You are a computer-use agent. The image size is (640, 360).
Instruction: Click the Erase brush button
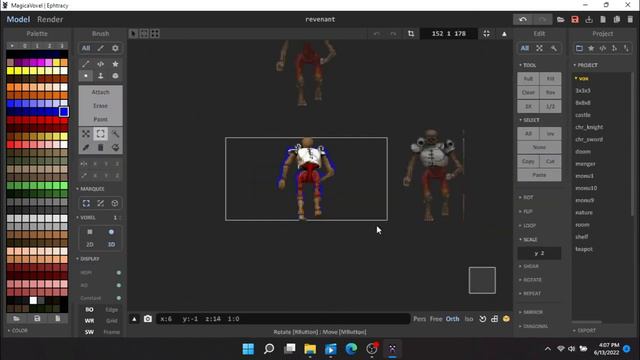(100, 106)
